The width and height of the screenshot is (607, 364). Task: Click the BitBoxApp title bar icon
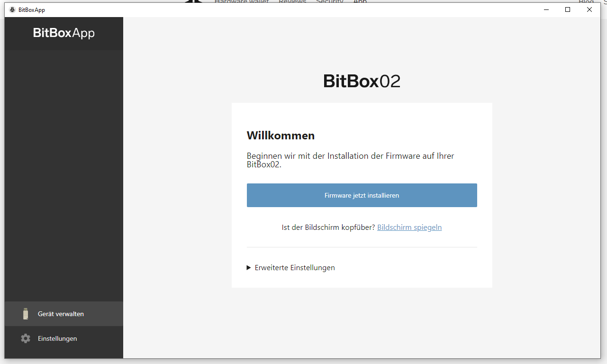tap(12, 9)
